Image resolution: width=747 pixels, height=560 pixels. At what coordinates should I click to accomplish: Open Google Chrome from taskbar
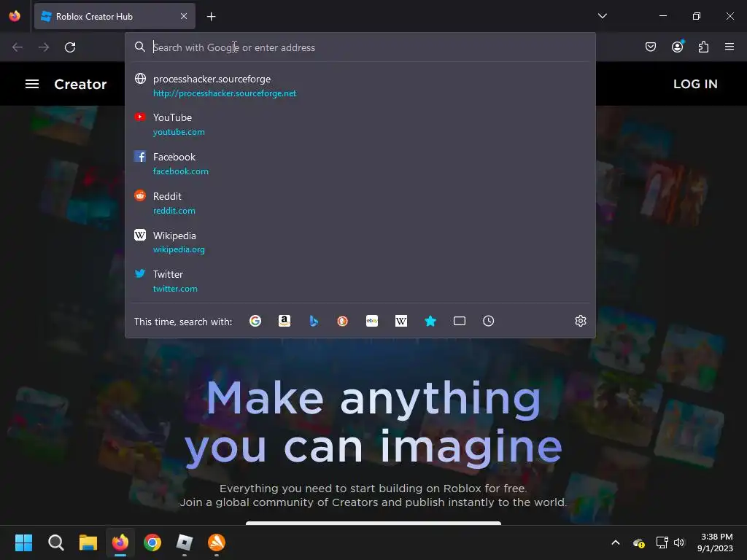pyautogui.click(x=152, y=542)
